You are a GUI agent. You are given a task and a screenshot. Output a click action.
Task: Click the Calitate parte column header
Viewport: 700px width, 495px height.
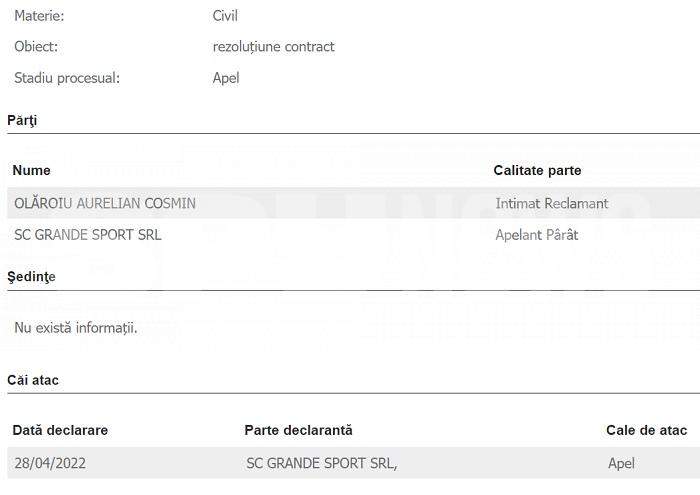coord(538,171)
